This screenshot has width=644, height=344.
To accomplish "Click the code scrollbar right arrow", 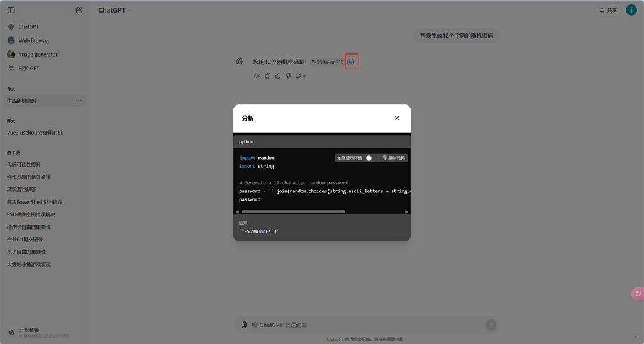I will [406, 212].
